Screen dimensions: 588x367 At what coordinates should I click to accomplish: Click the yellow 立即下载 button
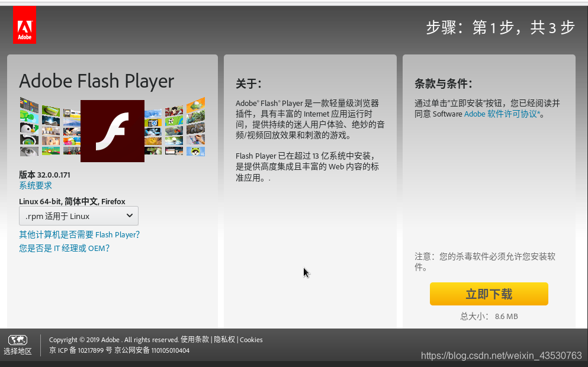tap(489, 294)
